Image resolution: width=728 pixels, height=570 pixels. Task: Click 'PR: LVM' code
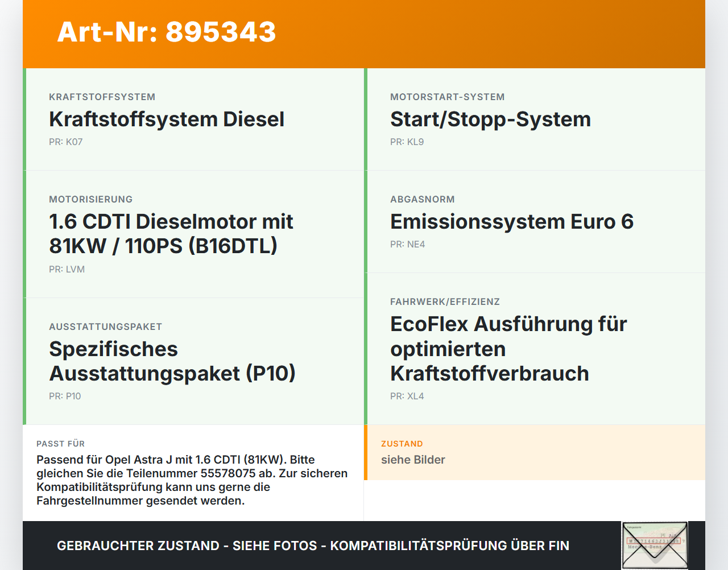(x=67, y=270)
